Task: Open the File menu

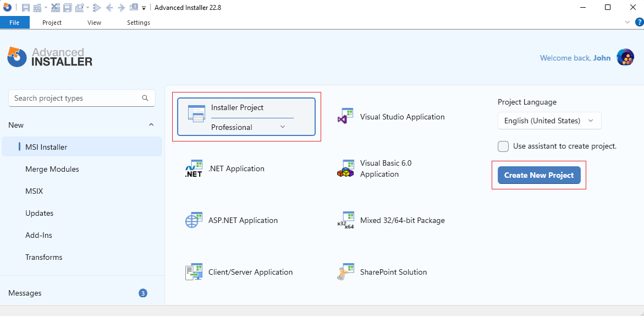Action: 14,23
